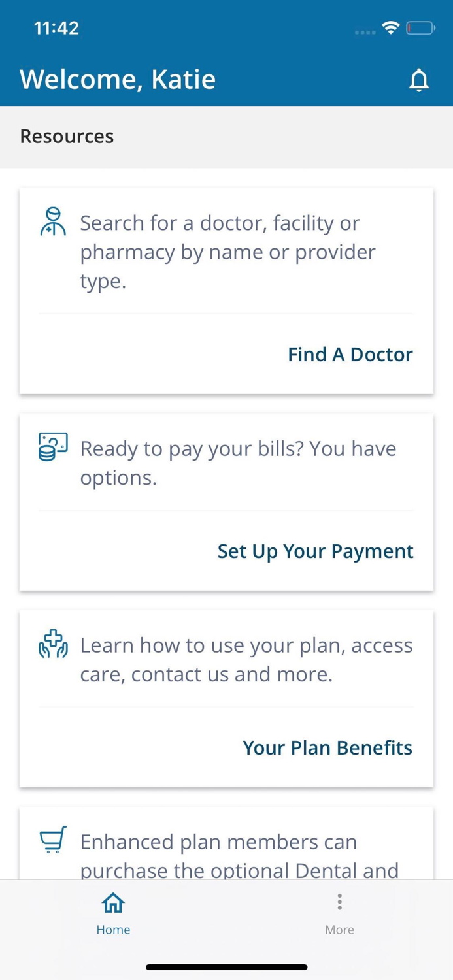Tap the card describing doctor search
The width and height of the screenshot is (453, 980).
tap(226, 291)
